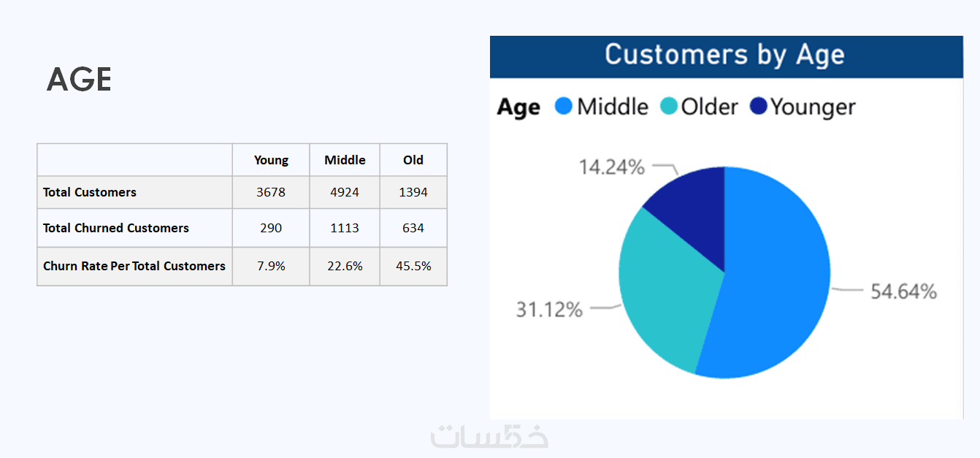This screenshot has width=980, height=458.
Task: Click the Customers by Age chart title
Action: (x=725, y=56)
